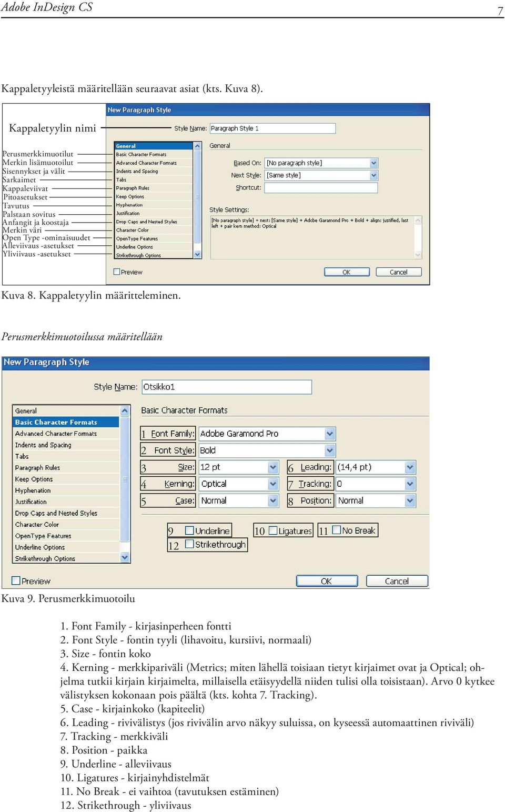Viewport: 505px width, 812px height.
Task: Select highlighted Basic Character Formats in Otsikko1 dialog
Action: 66,422
